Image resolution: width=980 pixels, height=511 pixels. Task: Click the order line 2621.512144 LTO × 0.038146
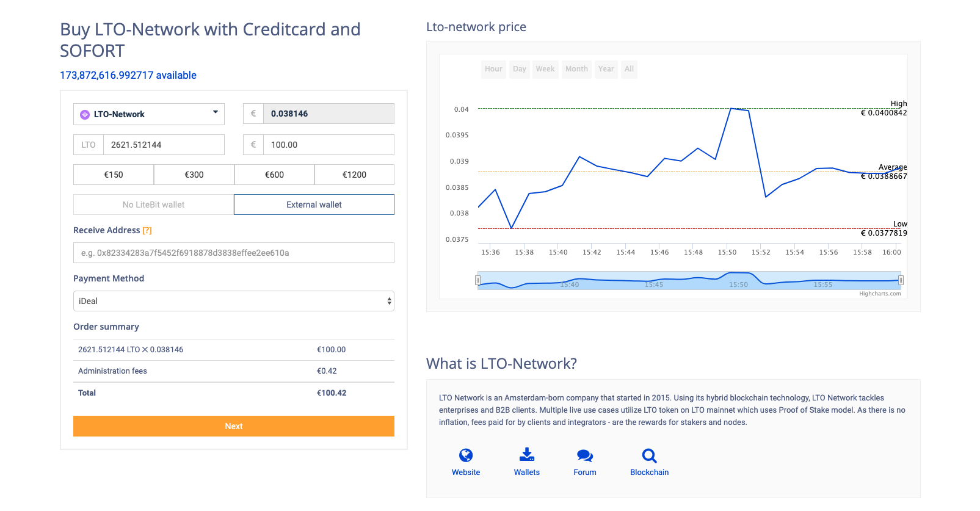131,350
